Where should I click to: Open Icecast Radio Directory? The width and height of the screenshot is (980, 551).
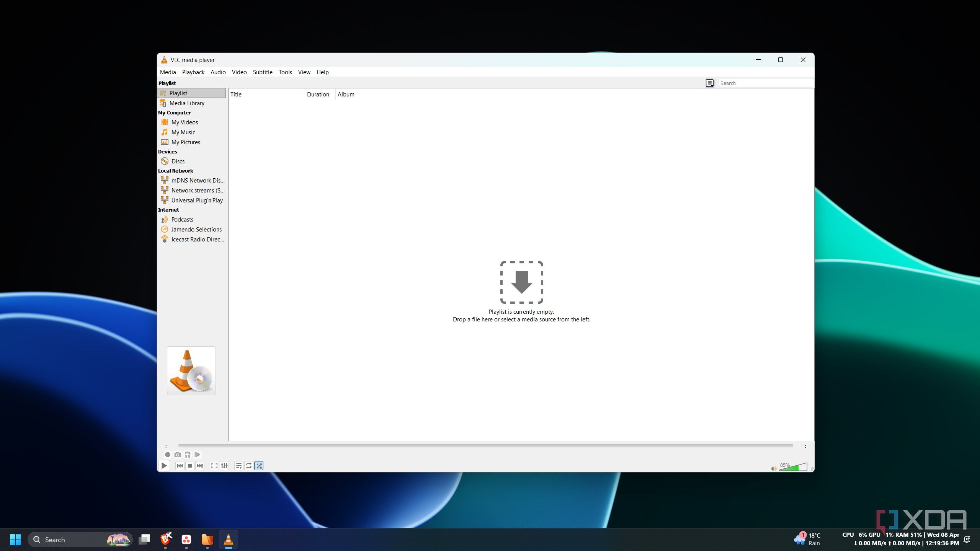point(191,239)
